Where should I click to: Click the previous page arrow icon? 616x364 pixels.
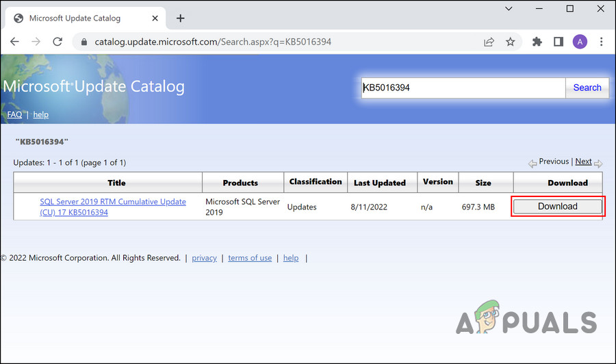532,164
